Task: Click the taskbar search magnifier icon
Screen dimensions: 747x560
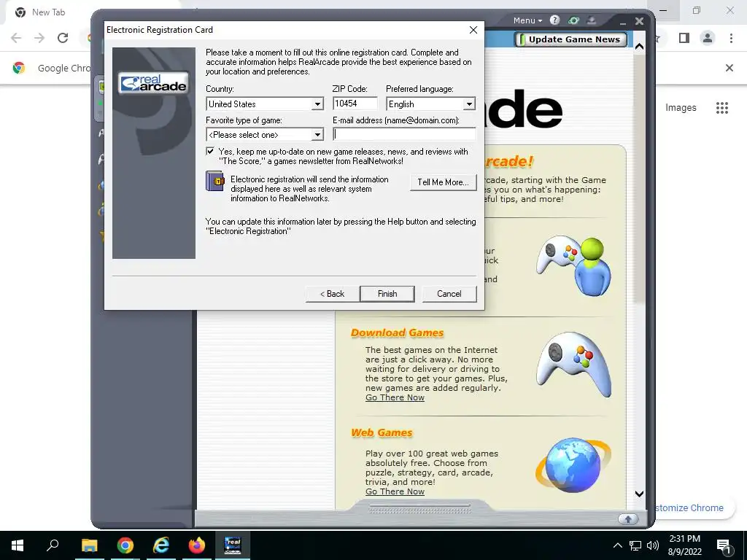Action: (x=53, y=545)
